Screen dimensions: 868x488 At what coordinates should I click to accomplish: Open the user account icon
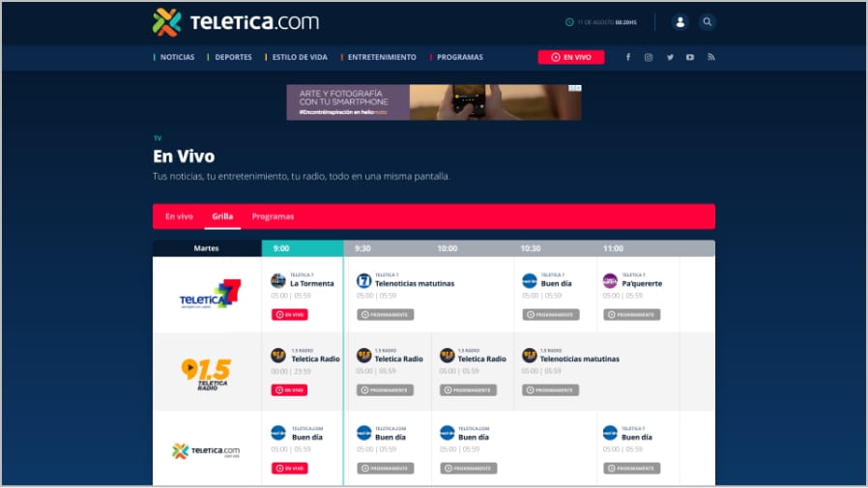tap(680, 22)
